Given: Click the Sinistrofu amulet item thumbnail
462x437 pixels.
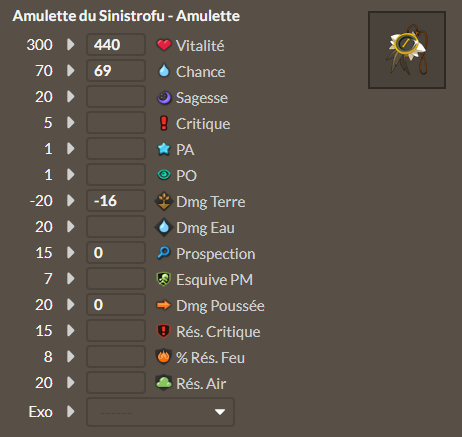Looking at the screenshot, I should pos(407,50).
